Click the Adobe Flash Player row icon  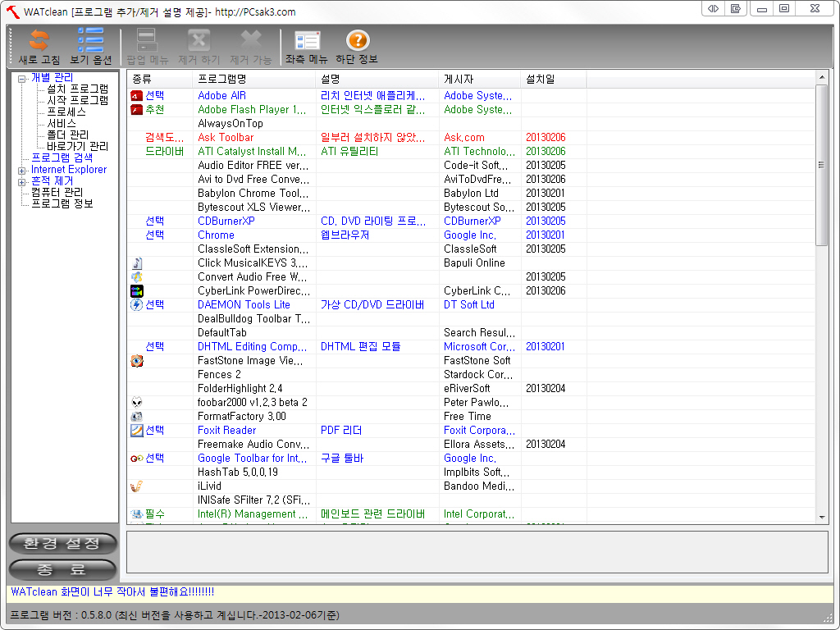point(137,110)
